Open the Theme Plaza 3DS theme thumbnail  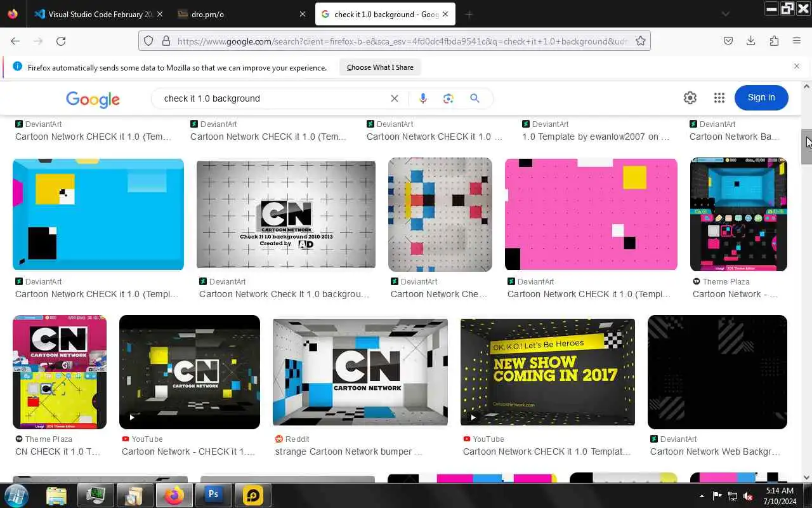coord(738,215)
